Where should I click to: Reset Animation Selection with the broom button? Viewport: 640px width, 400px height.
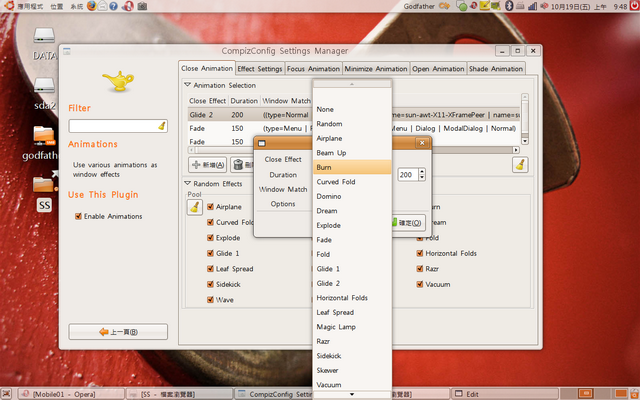(x=520, y=164)
